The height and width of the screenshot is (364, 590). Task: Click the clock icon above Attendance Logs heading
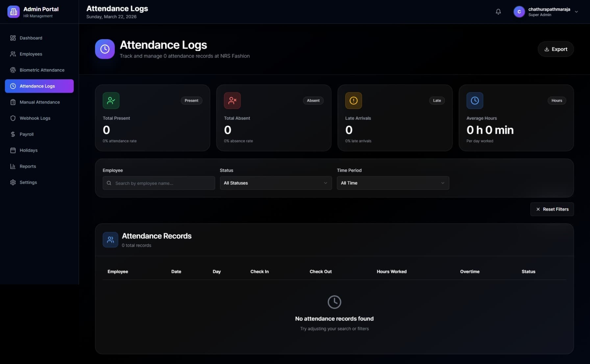coord(105,49)
